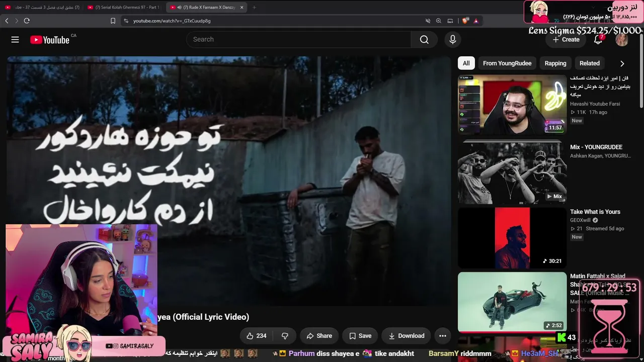Switch to Serial Kolah Ghermezi 97 tab
Image resolution: width=644 pixels, height=362 pixels.
point(124,7)
